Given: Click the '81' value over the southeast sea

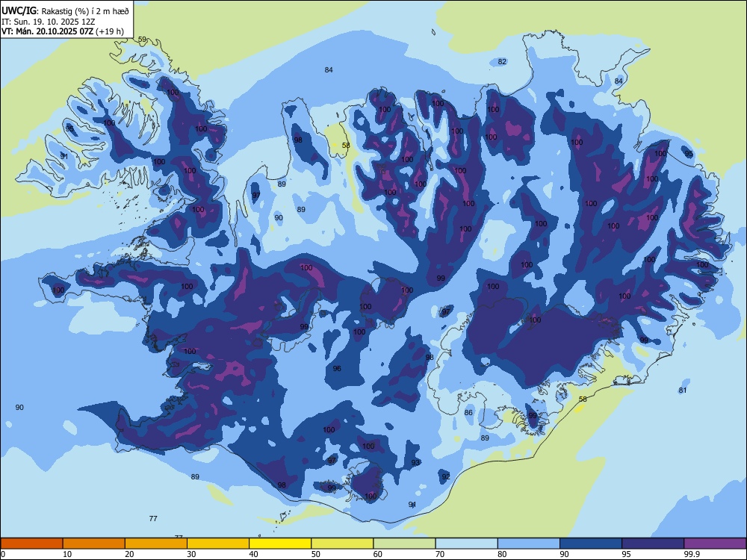Looking at the screenshot, I should tap(683, 390).
